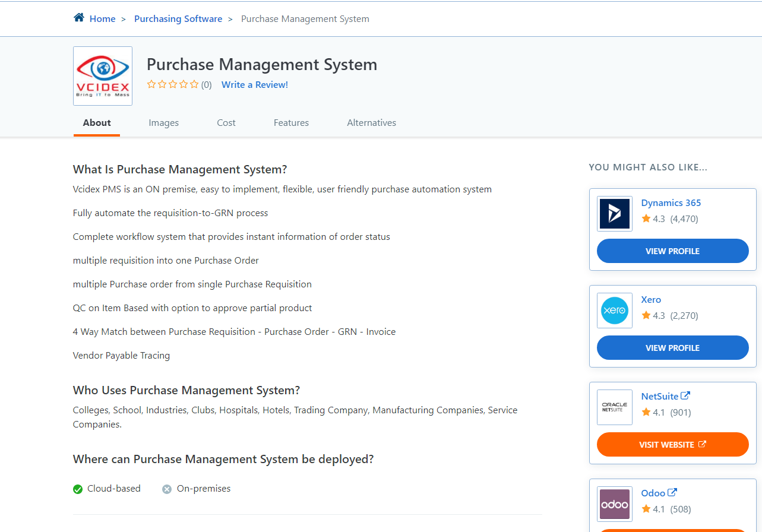The width and height of the screenshot is (762, 532).
Task: Click the Odoo logo square
Action: click(614, 503)
